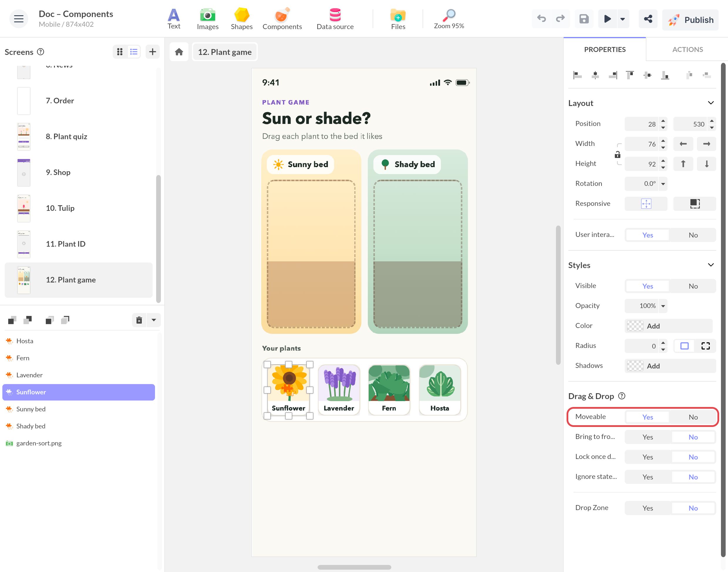
Task: Select the Text tool
Action: point(174,19)
